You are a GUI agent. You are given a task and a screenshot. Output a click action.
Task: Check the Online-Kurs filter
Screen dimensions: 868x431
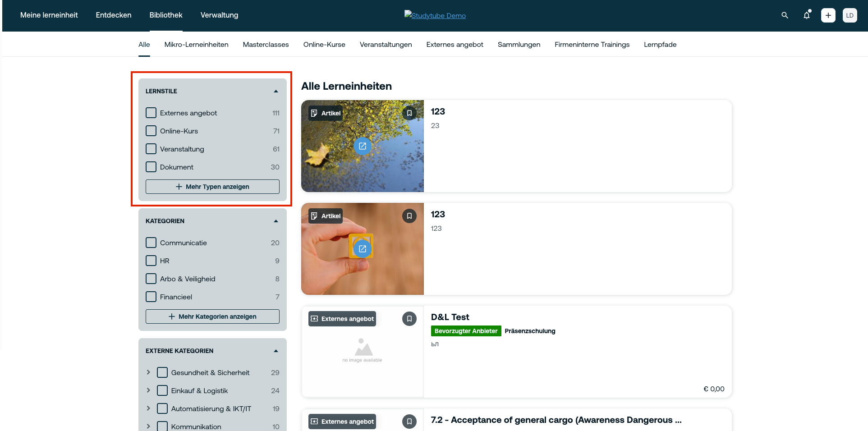pyautogui.click(x=151, y=131)
